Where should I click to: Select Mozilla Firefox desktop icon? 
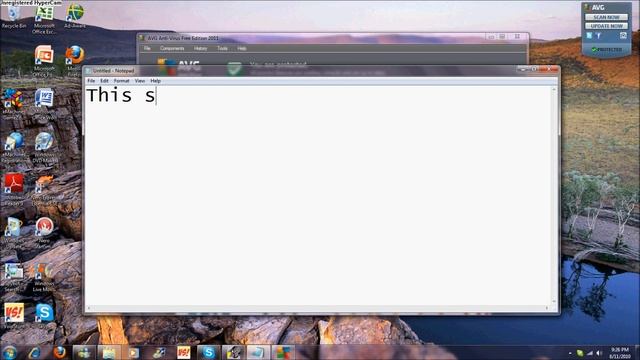click(75, 61)
